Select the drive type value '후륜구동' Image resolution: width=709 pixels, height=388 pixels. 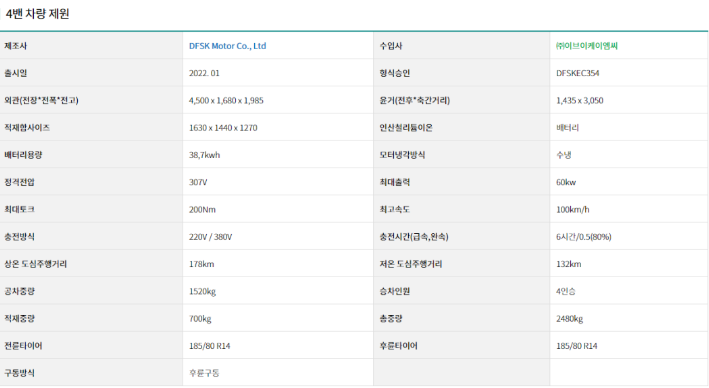[x=204, y=373]
